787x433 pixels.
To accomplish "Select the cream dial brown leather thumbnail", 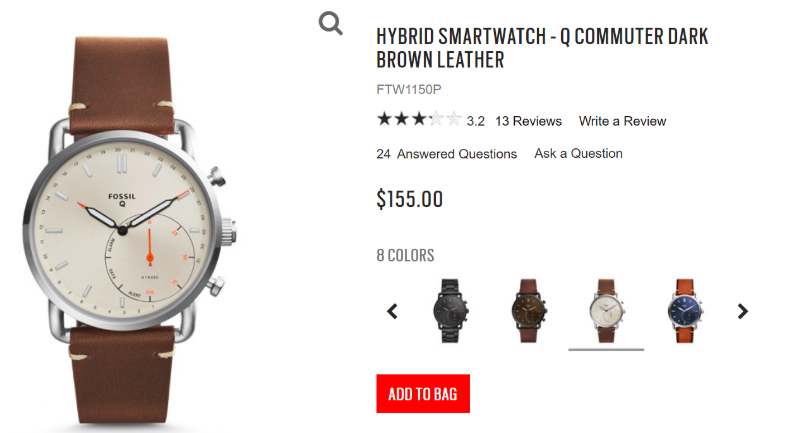I will coord(606,311).
